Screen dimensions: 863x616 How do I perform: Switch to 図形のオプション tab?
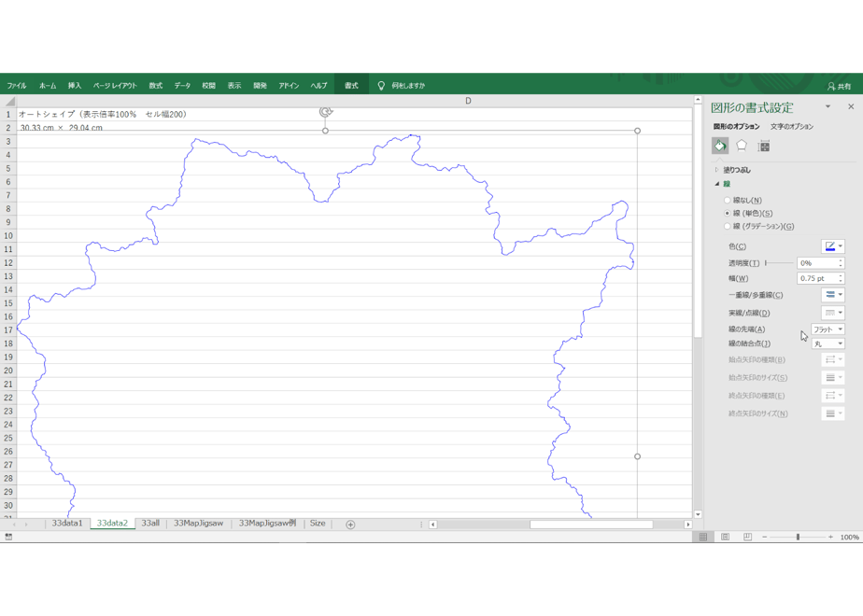[x=736, y=127]
